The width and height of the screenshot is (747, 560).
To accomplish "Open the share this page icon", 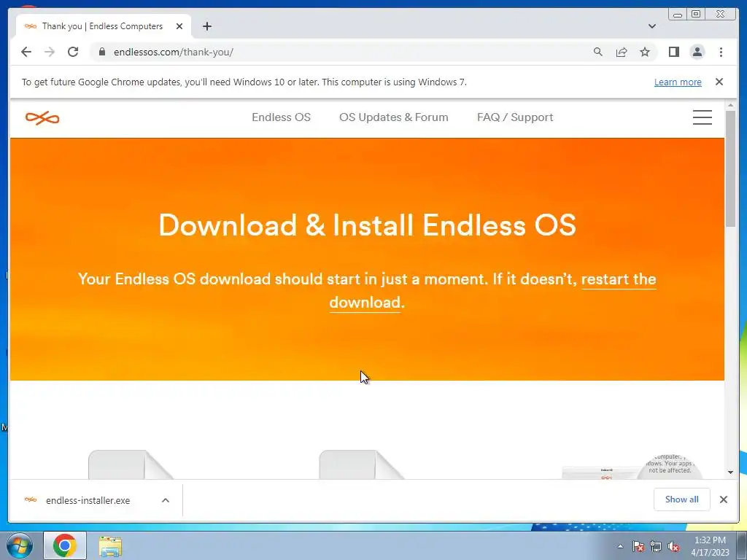I will 622,52.
